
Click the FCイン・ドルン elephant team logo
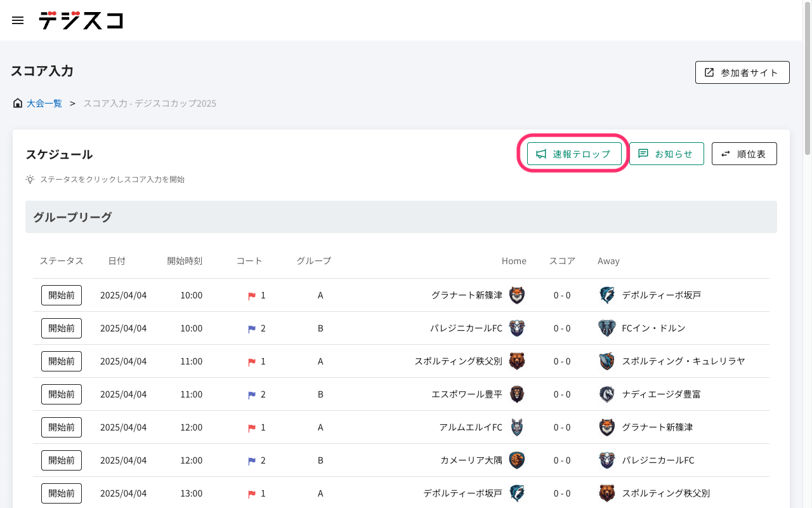607,328
